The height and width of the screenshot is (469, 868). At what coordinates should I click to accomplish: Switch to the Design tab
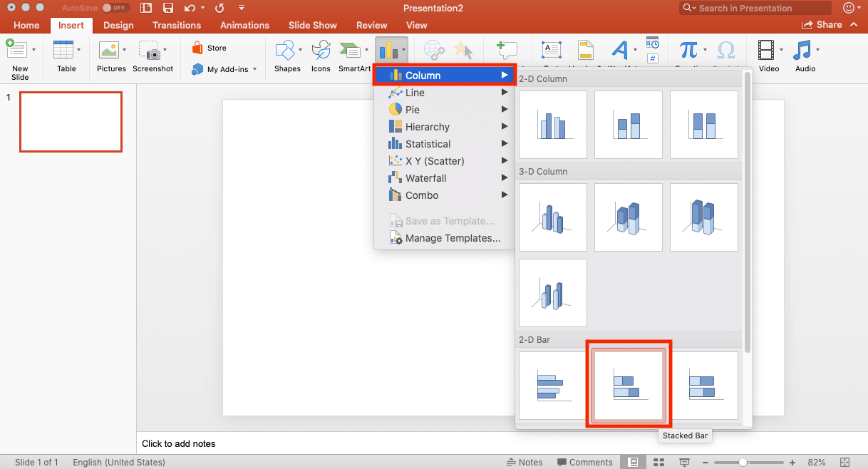coord(118,25)
